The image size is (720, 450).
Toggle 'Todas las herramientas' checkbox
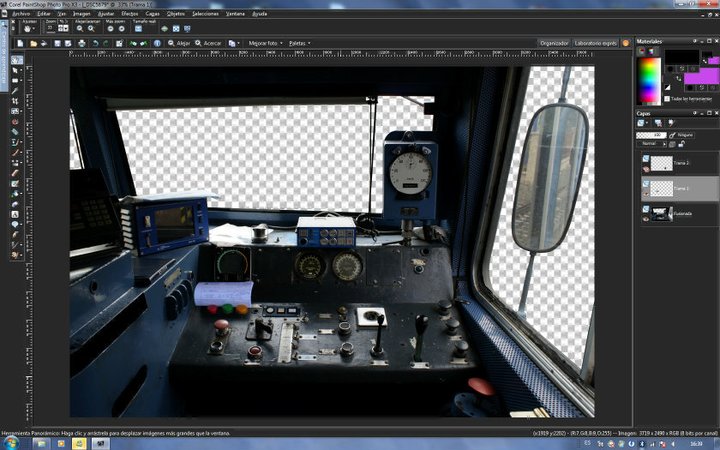667,99
